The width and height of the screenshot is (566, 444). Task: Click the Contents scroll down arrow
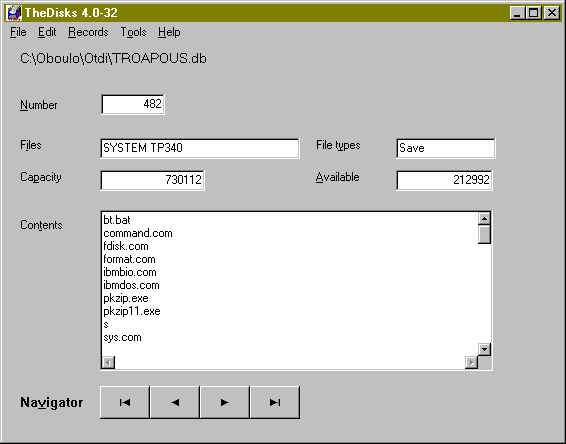484,349
